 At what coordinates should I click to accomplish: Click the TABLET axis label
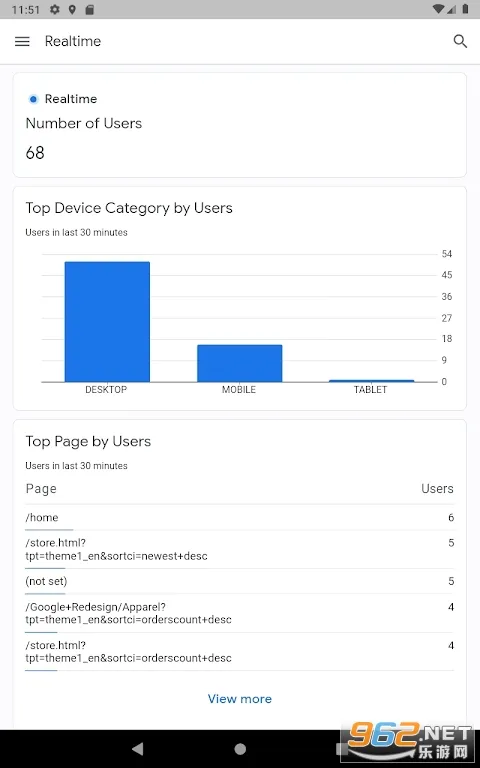point(371,390)
